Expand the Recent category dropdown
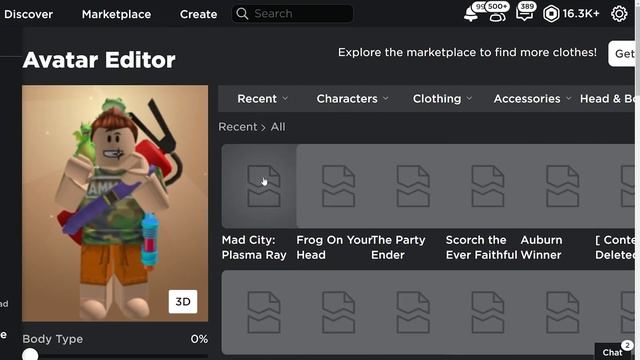This screenshot has width=640, height=360. pos(262,99)
